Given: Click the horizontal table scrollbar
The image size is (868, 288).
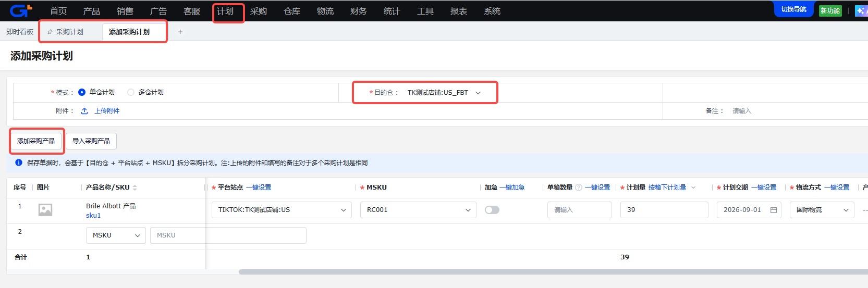Looking at the screenshot, I should (553, 272).
